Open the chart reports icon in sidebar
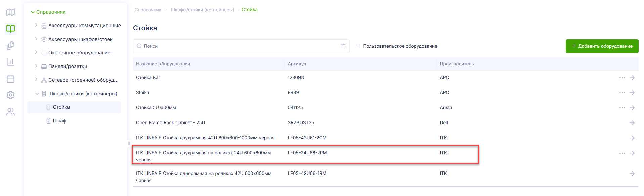 tap(11, 62)
